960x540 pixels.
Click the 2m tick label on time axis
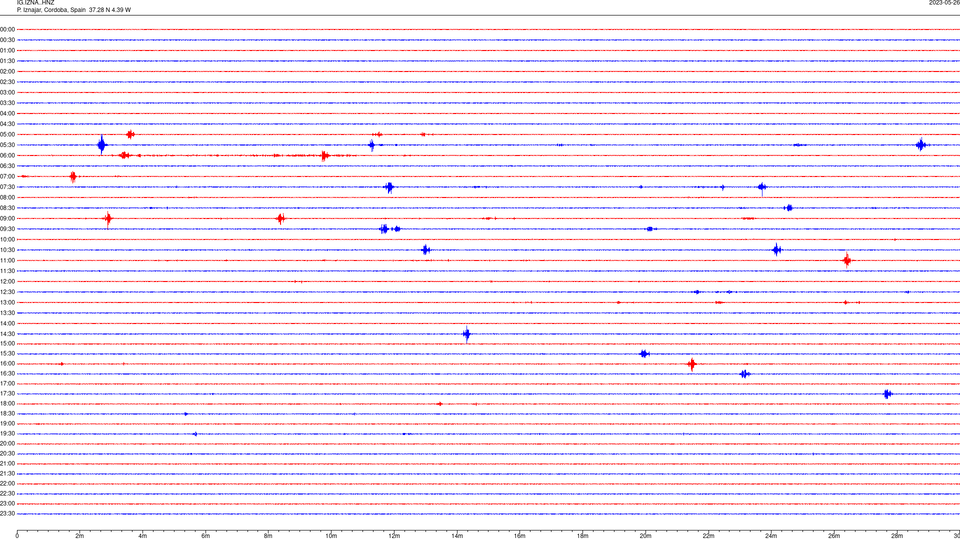pos(80,536)
